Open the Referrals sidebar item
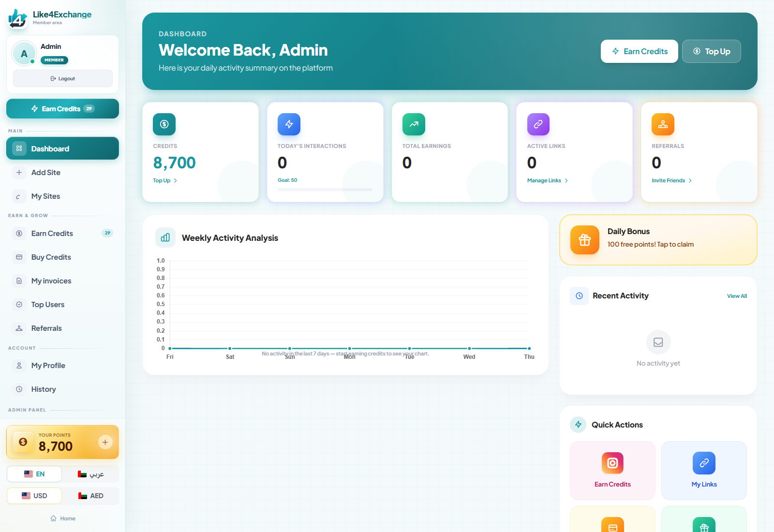 tap(62, 328)
